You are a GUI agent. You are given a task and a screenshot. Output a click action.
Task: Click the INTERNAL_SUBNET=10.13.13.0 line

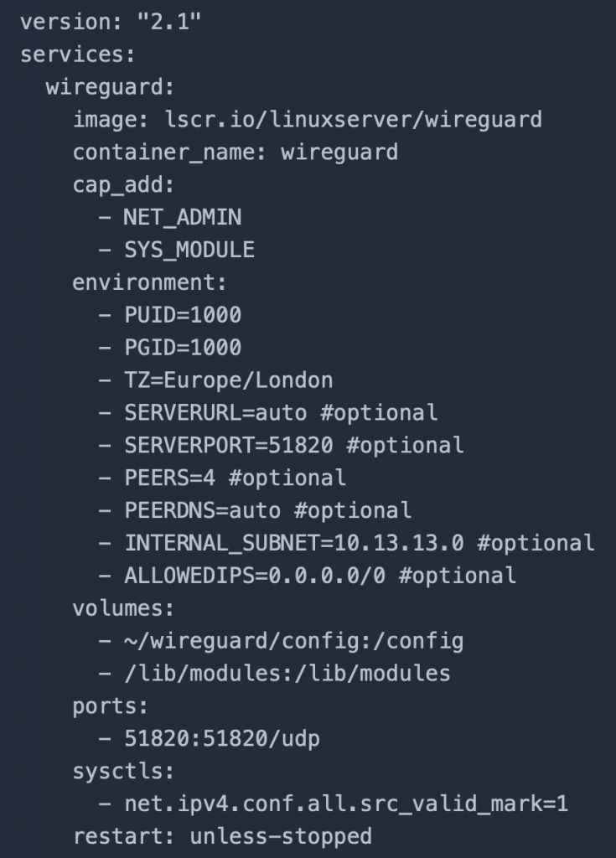(347, 543)
